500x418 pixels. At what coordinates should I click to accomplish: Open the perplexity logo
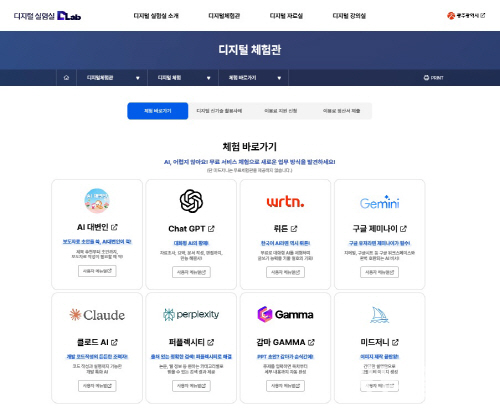coord(191,314)
